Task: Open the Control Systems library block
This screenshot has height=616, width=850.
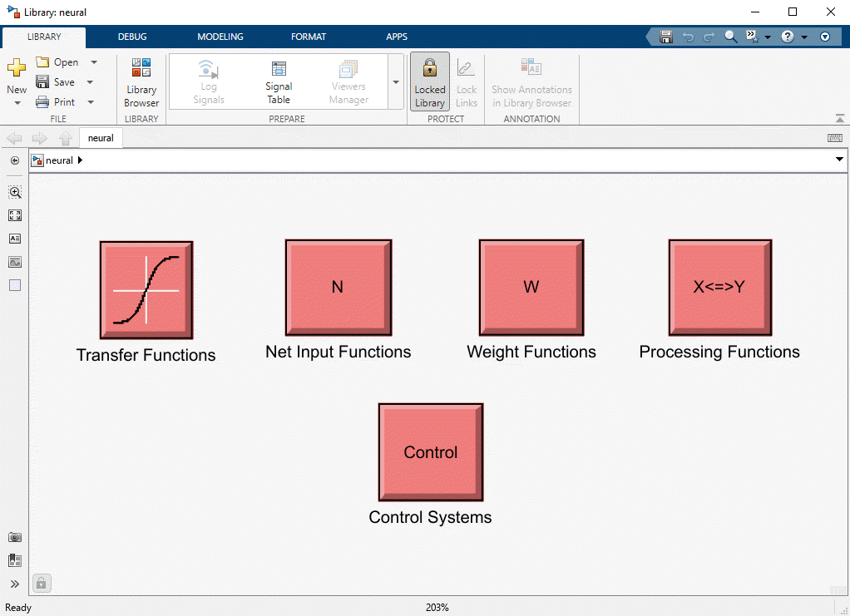Action: [x=430, y=451]
